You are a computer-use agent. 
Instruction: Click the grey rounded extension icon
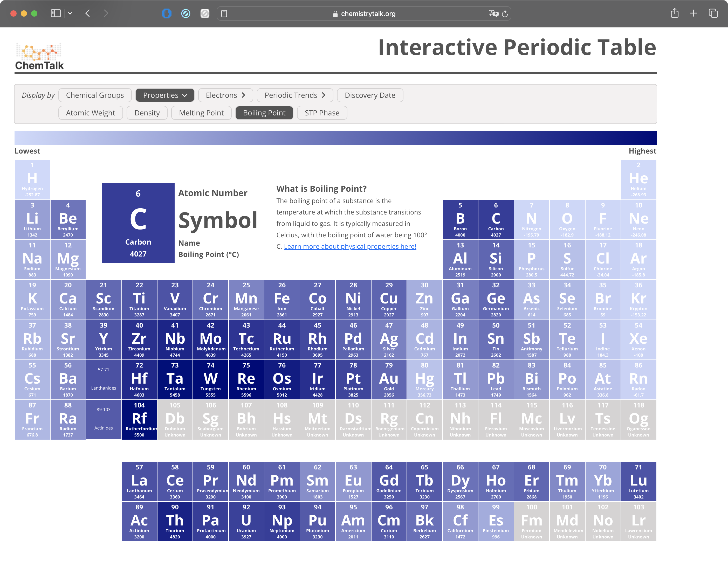(205, 13)
